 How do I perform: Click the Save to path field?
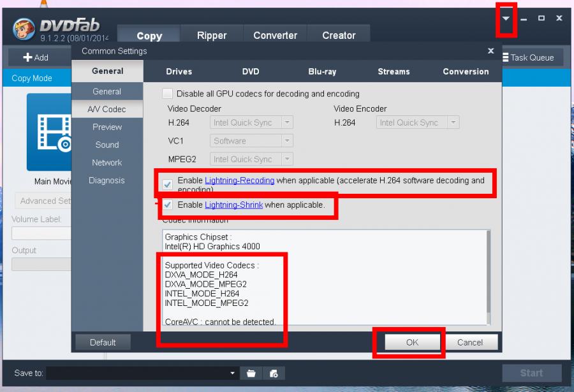point(142,374)
